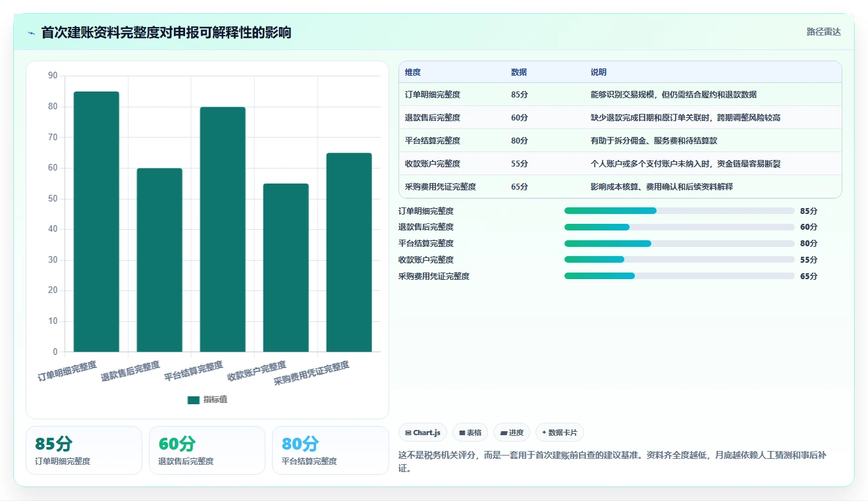Image resolution: width=868 pixels, height=501 pixels.
Task: Click the 采购费用凭证完整度 bar in the chart
Action: point(349,252)
